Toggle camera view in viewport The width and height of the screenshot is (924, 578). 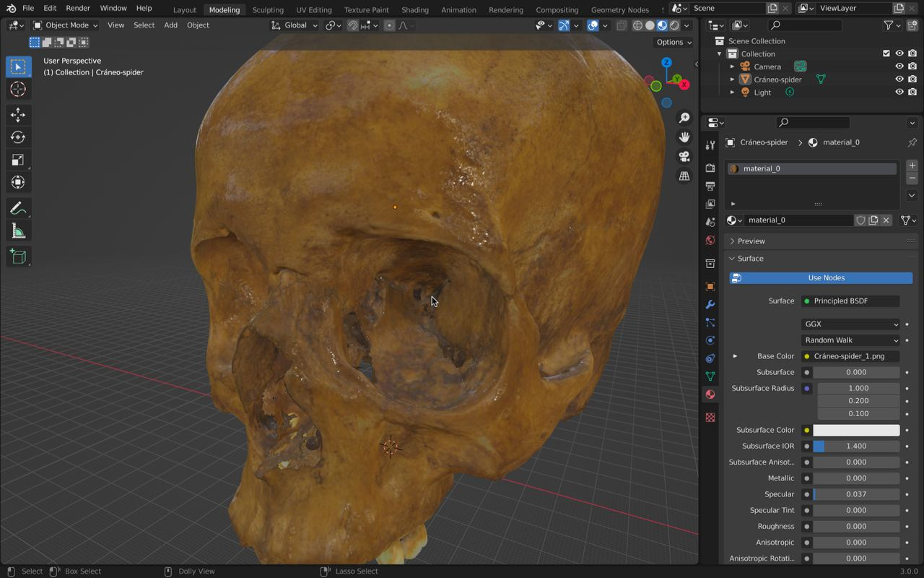click(x=684, y=157)
